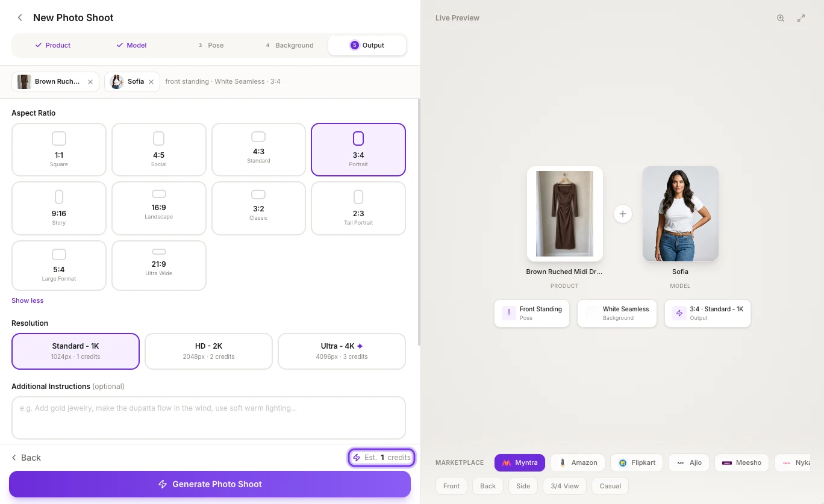Pick the 9:16 Story aspect ratio

tap(59, 208)
